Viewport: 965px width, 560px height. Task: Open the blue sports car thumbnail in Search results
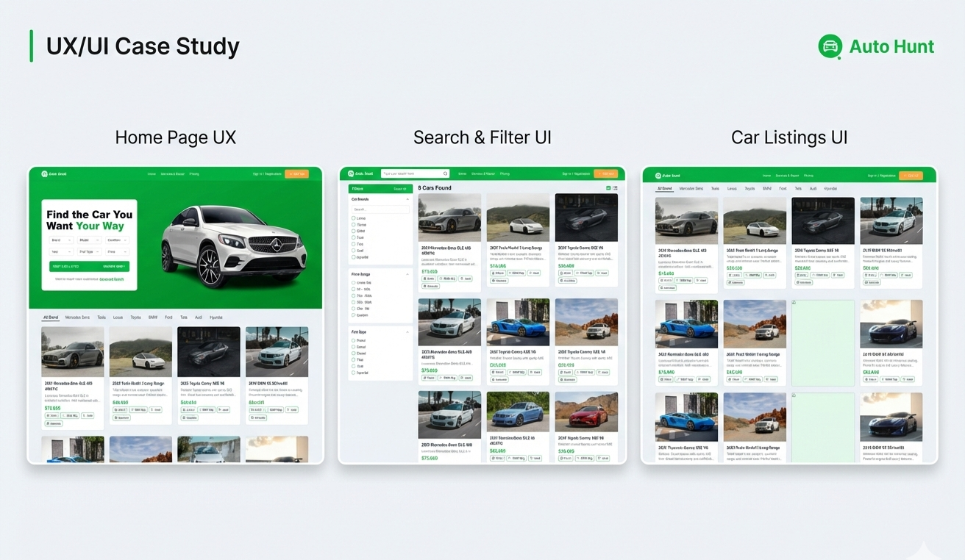[x=518, y=322]
